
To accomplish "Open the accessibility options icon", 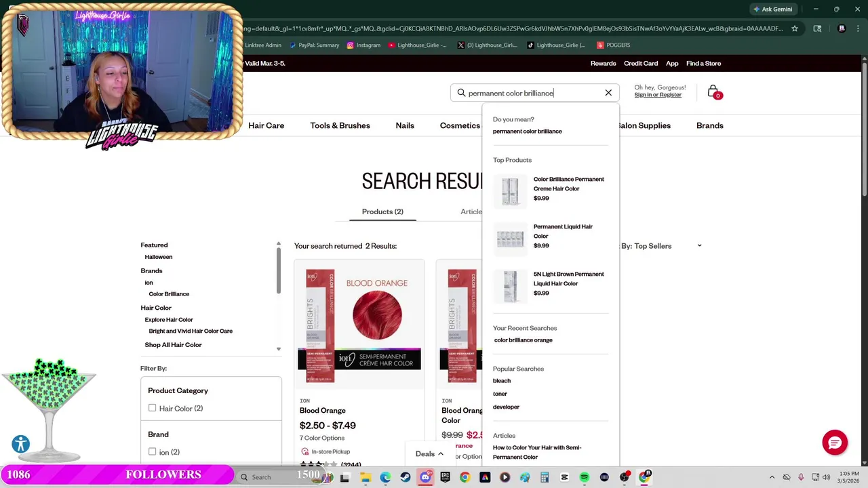I will 21,444.
